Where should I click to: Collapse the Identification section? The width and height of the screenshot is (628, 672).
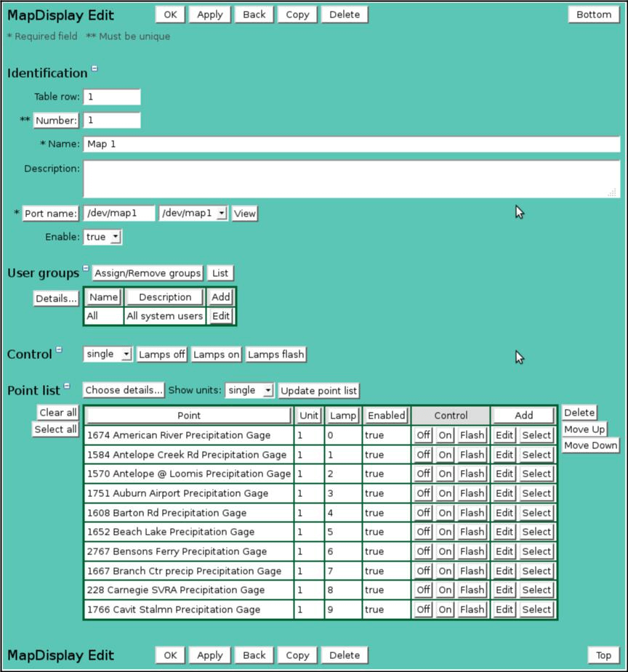click(94, 68)
